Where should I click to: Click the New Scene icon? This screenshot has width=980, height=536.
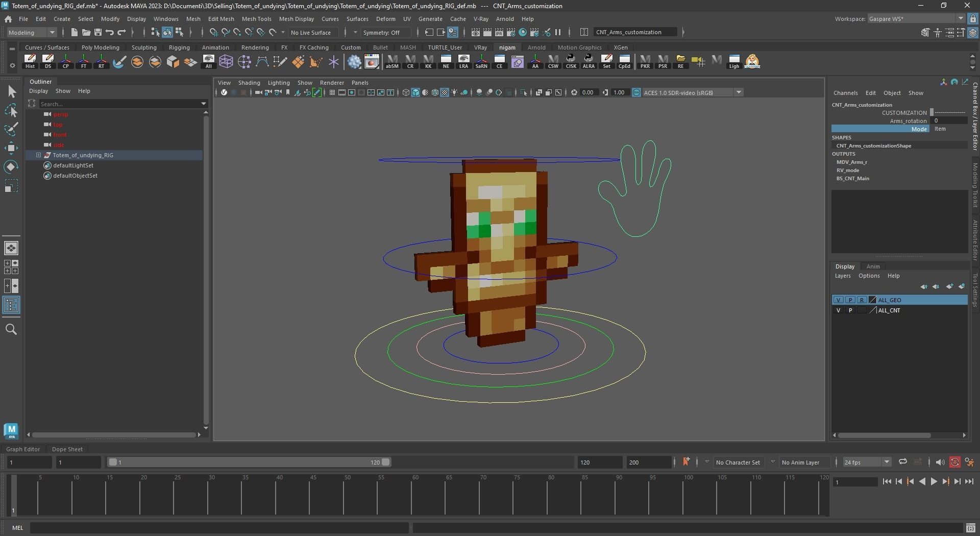(75, 32)
